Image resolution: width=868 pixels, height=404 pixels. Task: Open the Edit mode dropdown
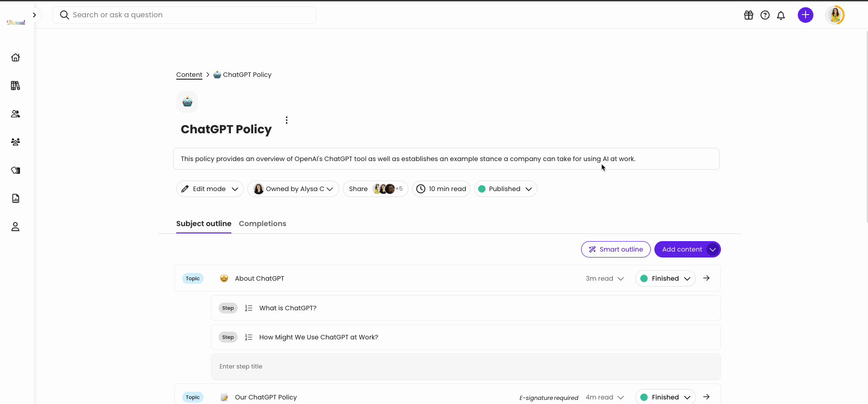point(209,189)
